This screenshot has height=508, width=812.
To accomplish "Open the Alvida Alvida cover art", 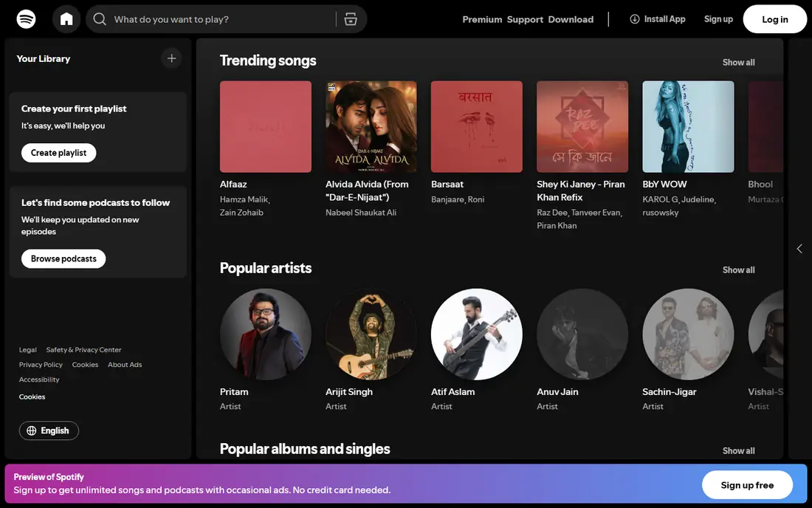I will tap(371, 126).
